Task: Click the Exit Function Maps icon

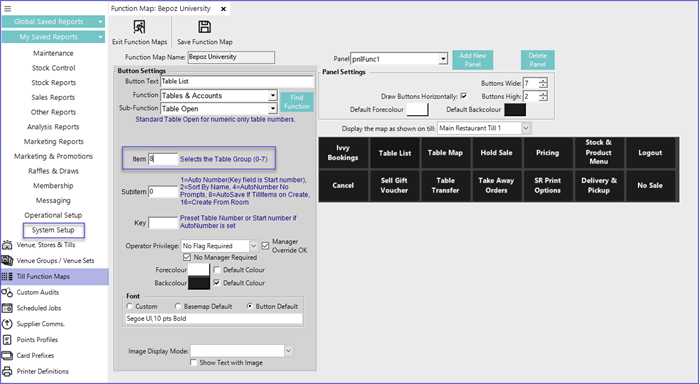Action: click(x=139, y=27)
